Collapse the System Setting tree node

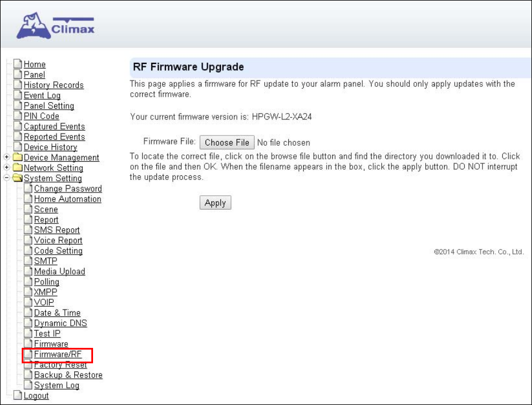pos(6,178)
